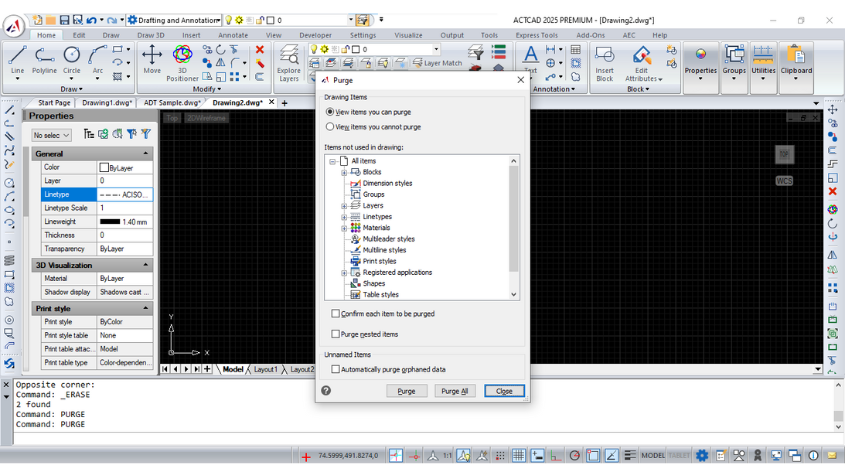Collapse the 'All items' tree node
Screen dimensions: 845x475
pyautogui.click(x=333, y=161)
